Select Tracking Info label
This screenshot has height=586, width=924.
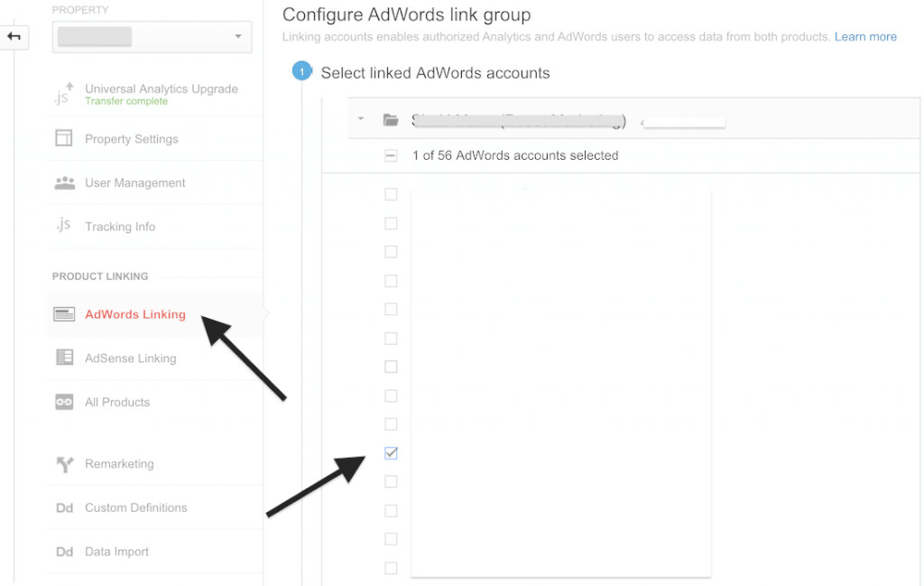[120, 227]
